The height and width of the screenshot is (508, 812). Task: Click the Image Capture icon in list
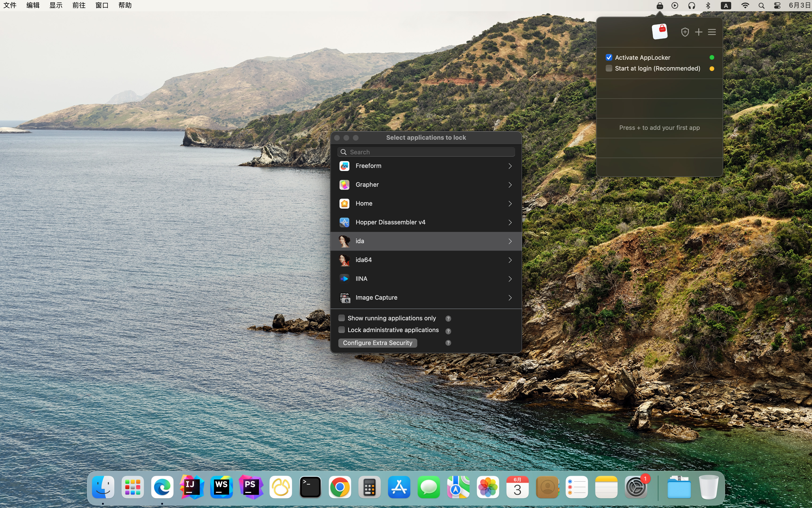point(345,298)
